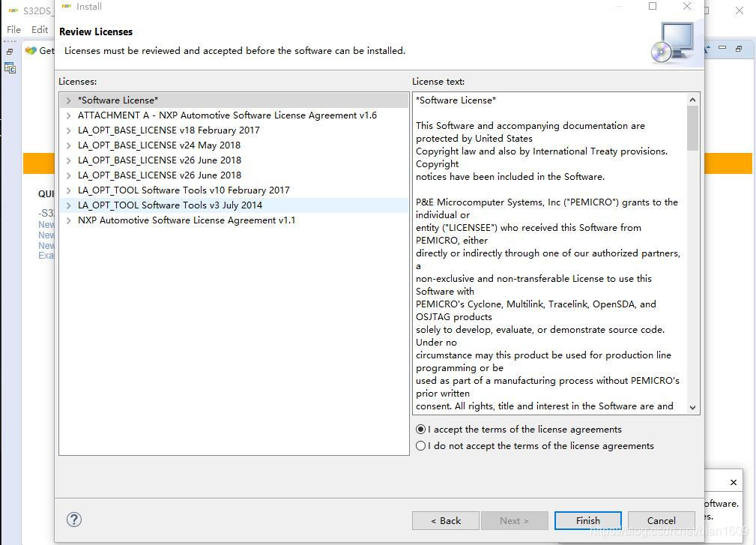Restore the background view panel at right
The width and height of the screenshot is (756, 545).
click(x=739, y=48)
